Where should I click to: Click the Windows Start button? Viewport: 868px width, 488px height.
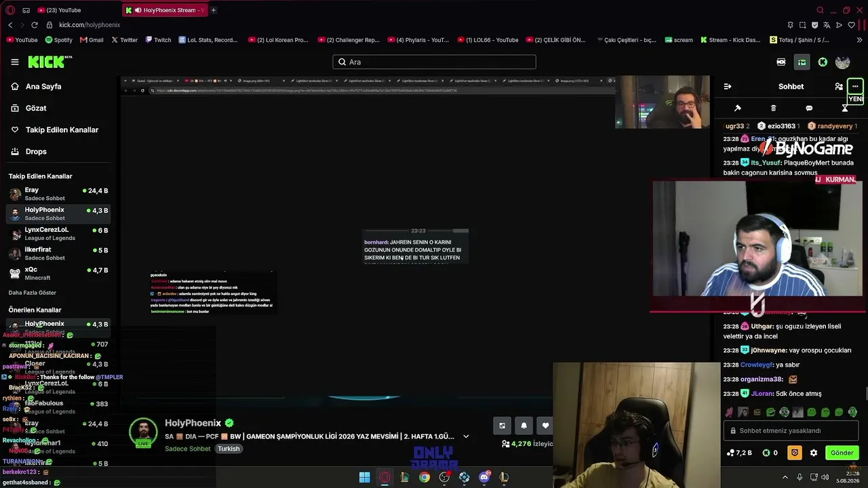pos(365,477)
